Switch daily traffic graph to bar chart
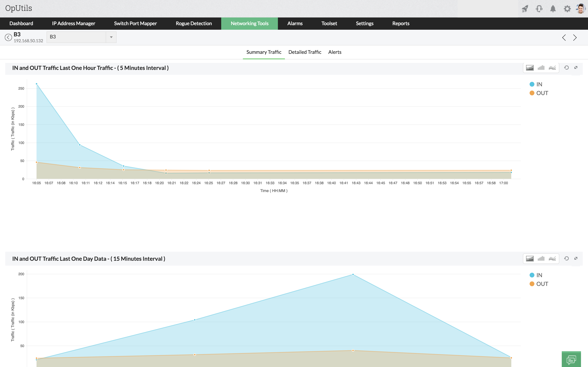The height and width of the screenshot is (367, 588). click(541, 258)
